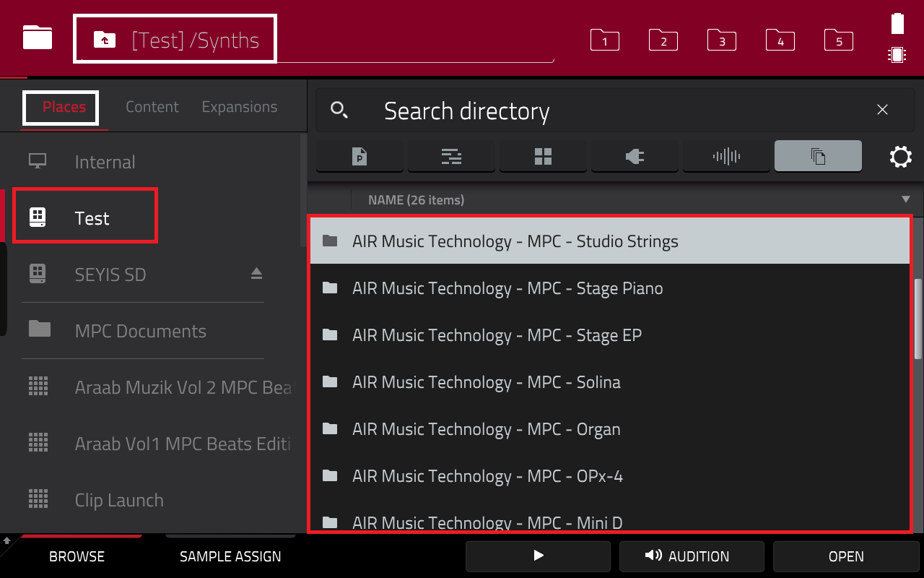This screenshot has height=578, width=924.
Task: Click the Places list scrollbar
Action: click(303, 189)
